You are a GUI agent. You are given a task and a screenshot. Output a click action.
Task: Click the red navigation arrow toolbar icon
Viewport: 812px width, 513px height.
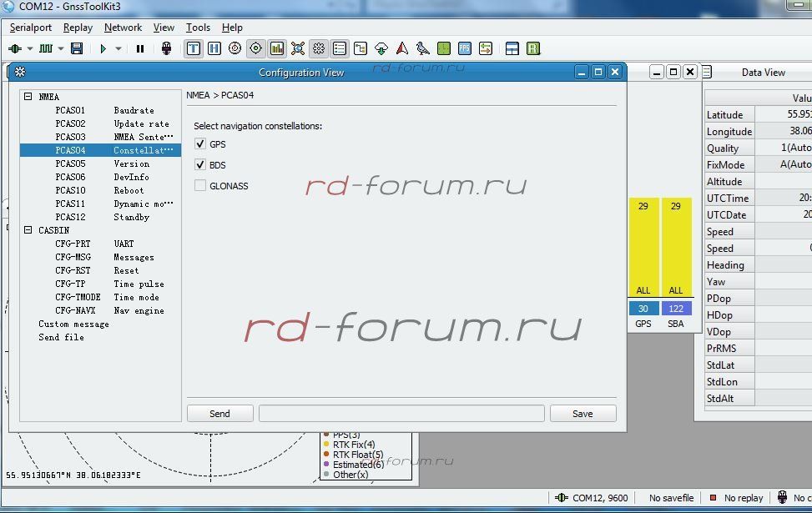pos(402,49)
